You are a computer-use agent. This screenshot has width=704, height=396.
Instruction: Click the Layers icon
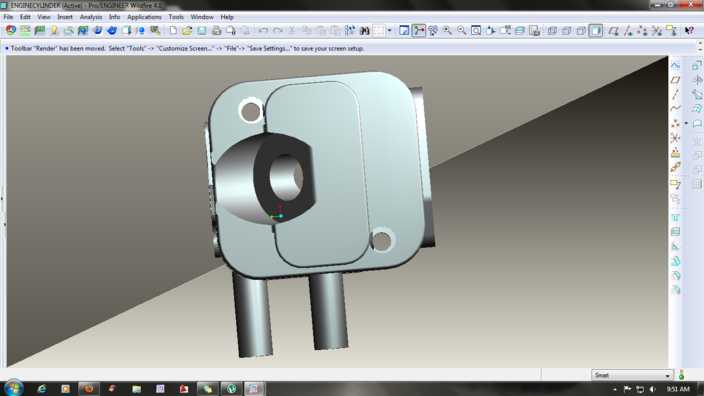point(519,31)
